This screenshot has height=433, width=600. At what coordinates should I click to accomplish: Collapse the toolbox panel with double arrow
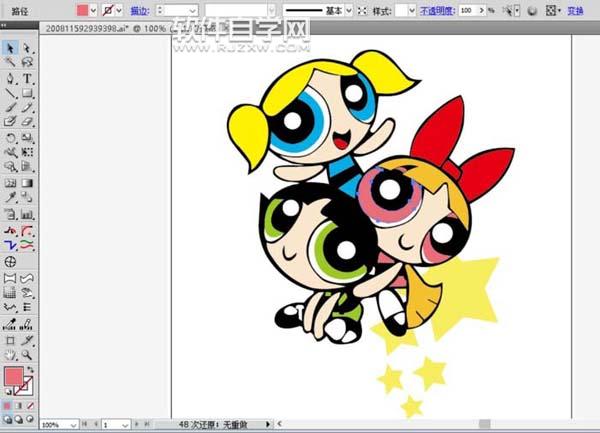3,25
